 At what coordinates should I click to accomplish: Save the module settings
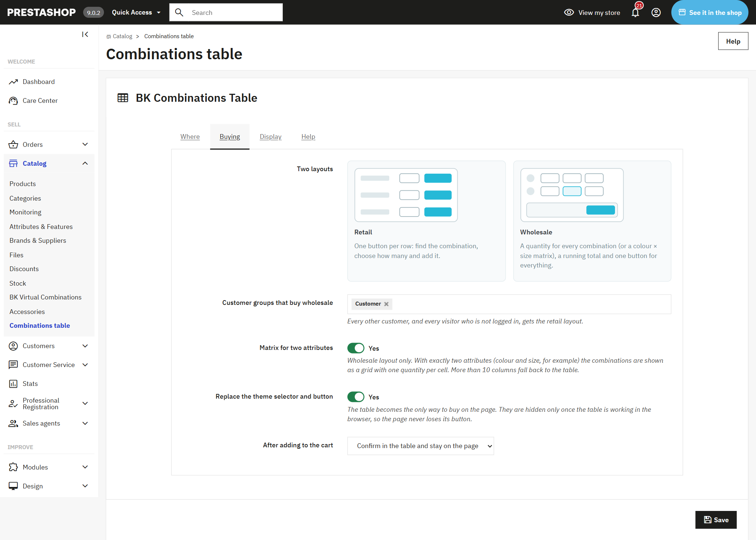716,520
